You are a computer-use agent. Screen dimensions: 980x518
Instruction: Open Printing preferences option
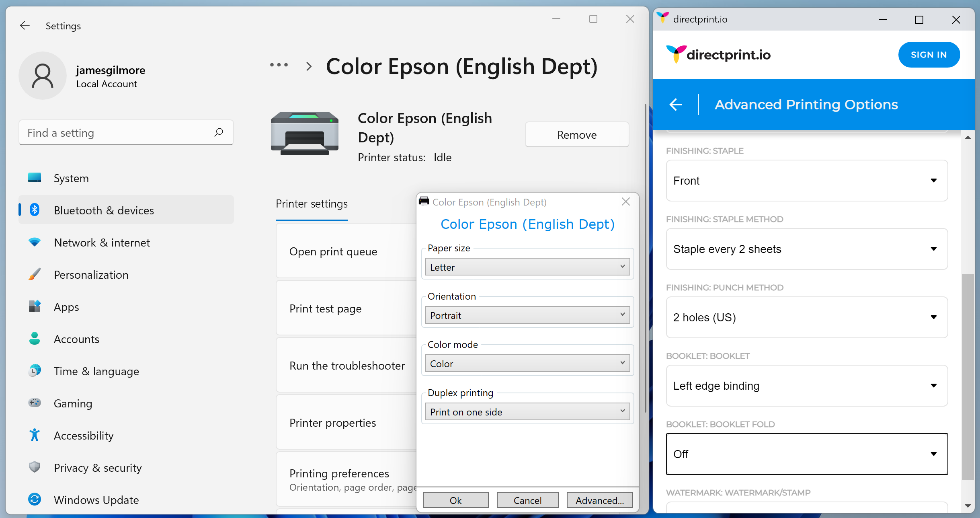(346, 479)
